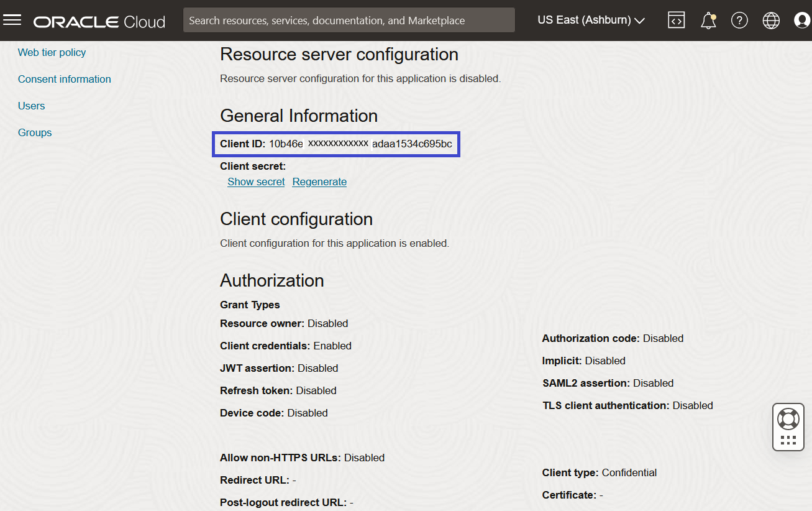Open the language globe selector
Screen dimensions: 812x511
click(x=771, y=20)
